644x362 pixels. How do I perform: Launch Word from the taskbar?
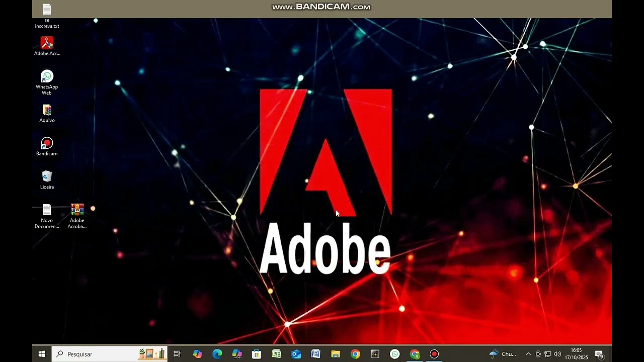click(x=316, y=354)
